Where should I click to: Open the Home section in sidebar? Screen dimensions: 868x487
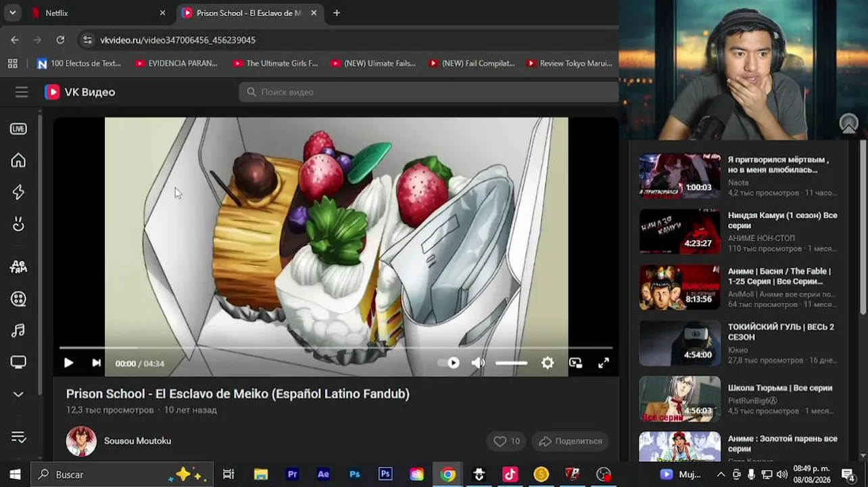coord(18,160)
